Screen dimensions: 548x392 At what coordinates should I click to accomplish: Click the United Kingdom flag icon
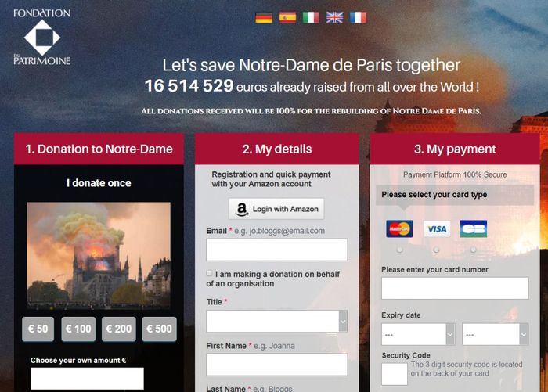coord(335,17)
